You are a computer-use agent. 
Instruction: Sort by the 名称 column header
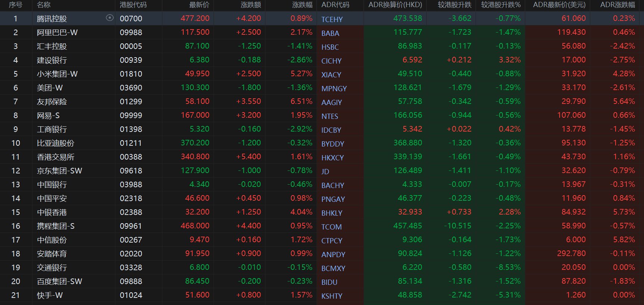pos(44,5)
